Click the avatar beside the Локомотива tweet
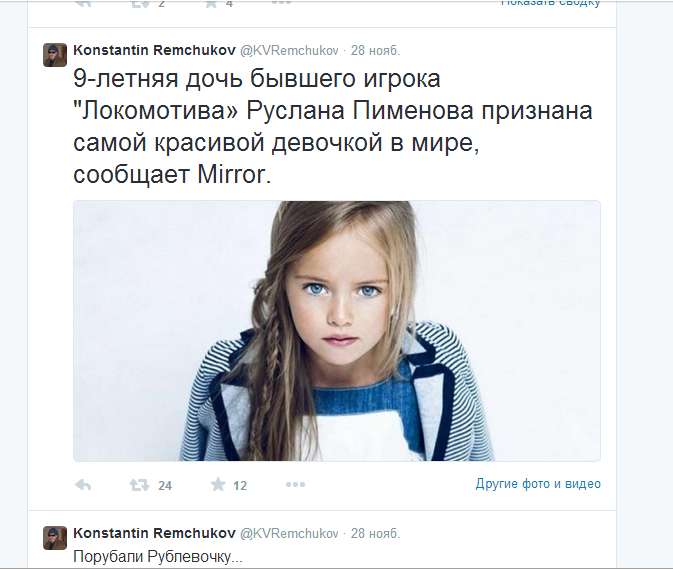The image size is (673, 569). click(x=55, y=55)
